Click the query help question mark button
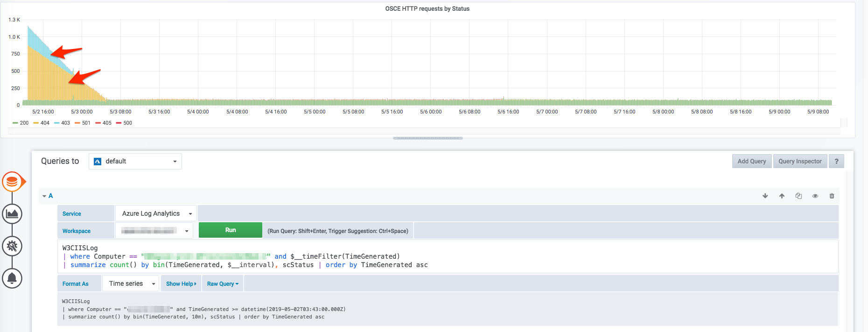This screenshot has height=332, width=868. click(x=836, y=161)
